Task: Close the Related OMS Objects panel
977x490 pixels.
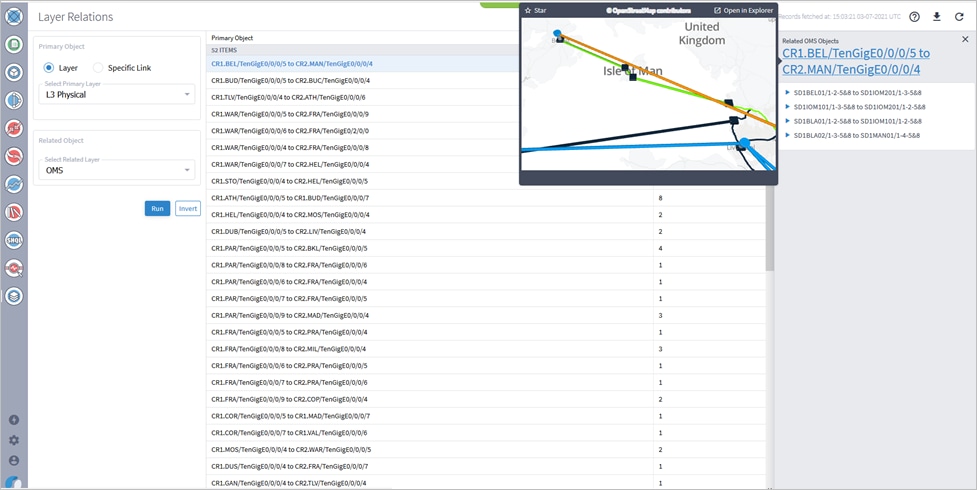Action: click(x=965, y=39)
